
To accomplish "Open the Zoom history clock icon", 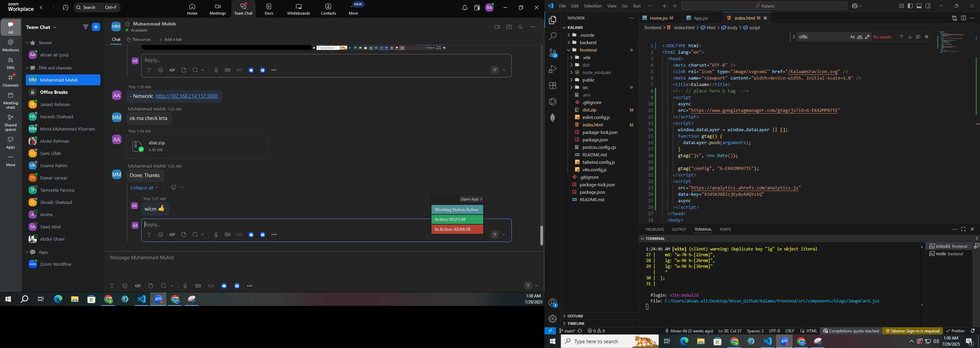I will point(65,7).
